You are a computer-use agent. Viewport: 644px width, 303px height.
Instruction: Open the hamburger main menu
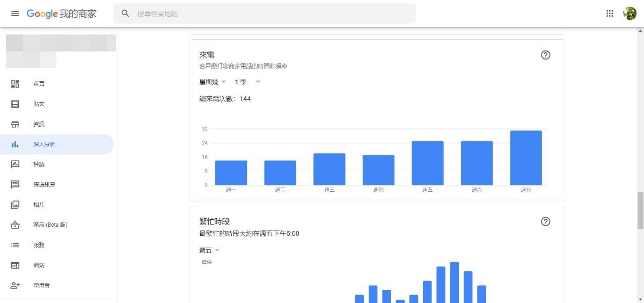14,13
